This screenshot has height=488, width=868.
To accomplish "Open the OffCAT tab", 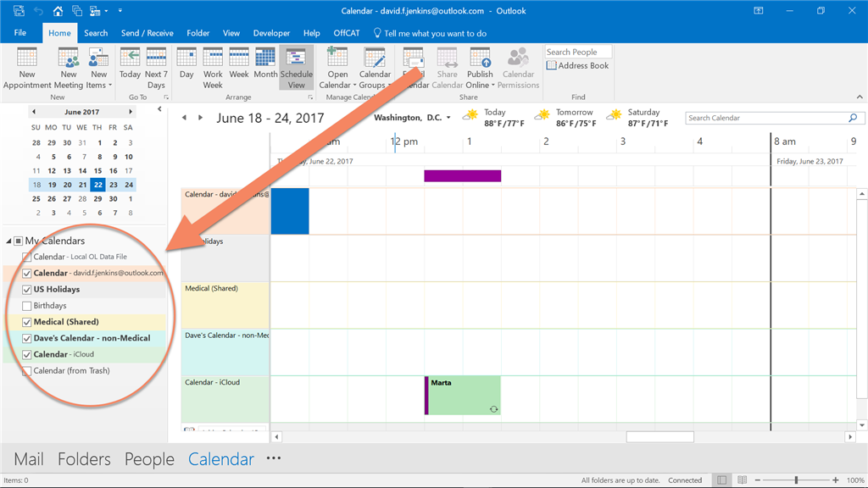I will [x=347, y=33].
